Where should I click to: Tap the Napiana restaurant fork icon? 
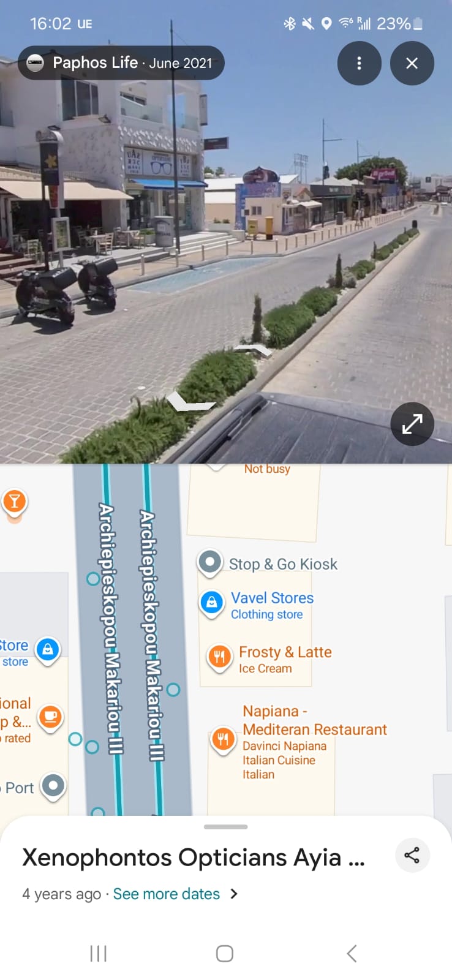(223, 740)
